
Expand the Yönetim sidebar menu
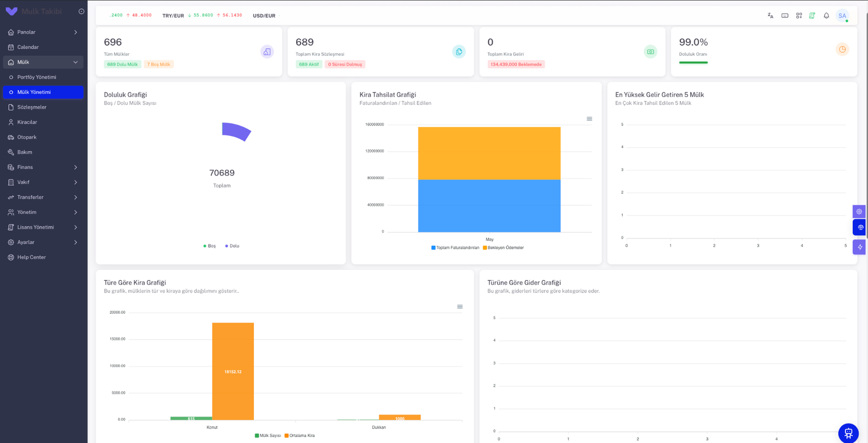coord(43,212)
